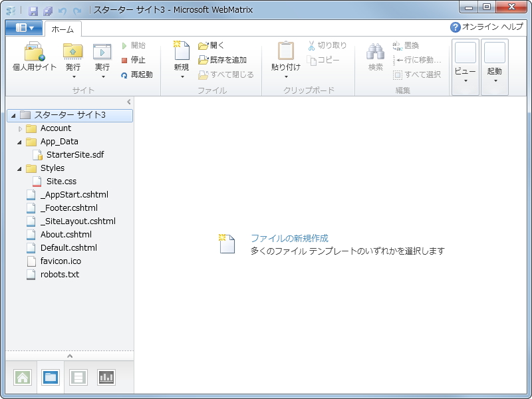The width and height of the screenshot is (532, 399).
Task: Expand workspace selector with up chevron
Action: click(x=70, y=356)
